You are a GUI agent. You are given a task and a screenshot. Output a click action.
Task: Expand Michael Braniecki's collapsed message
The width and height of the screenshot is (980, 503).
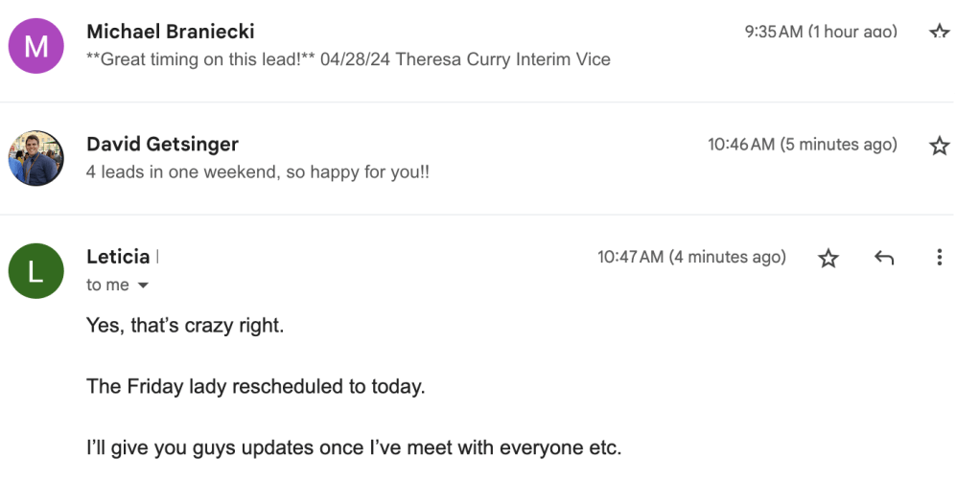[384, 46]
